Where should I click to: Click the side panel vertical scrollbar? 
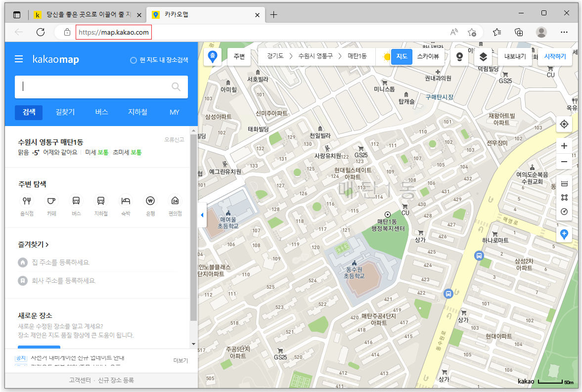click(x=193, y=226)
